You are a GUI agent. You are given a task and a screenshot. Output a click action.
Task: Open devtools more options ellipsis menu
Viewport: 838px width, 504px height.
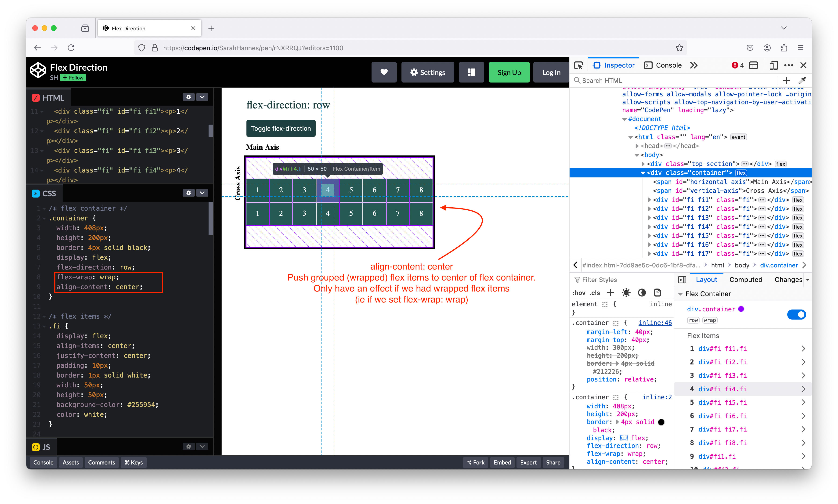tap(789, 65)
